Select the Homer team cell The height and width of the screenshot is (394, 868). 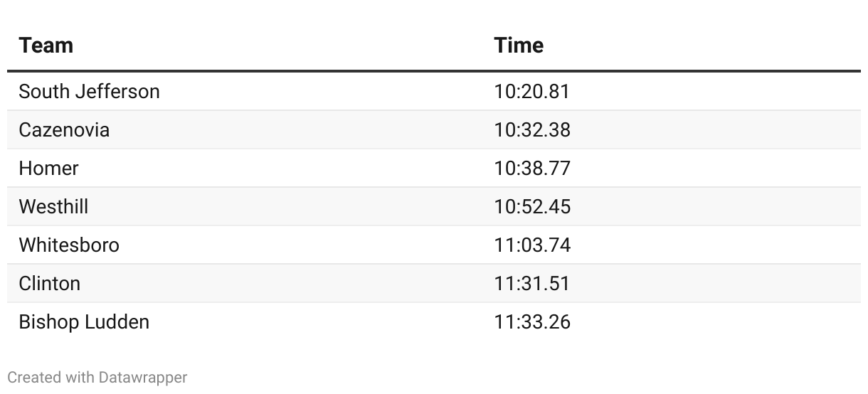(x=48, y=169)
